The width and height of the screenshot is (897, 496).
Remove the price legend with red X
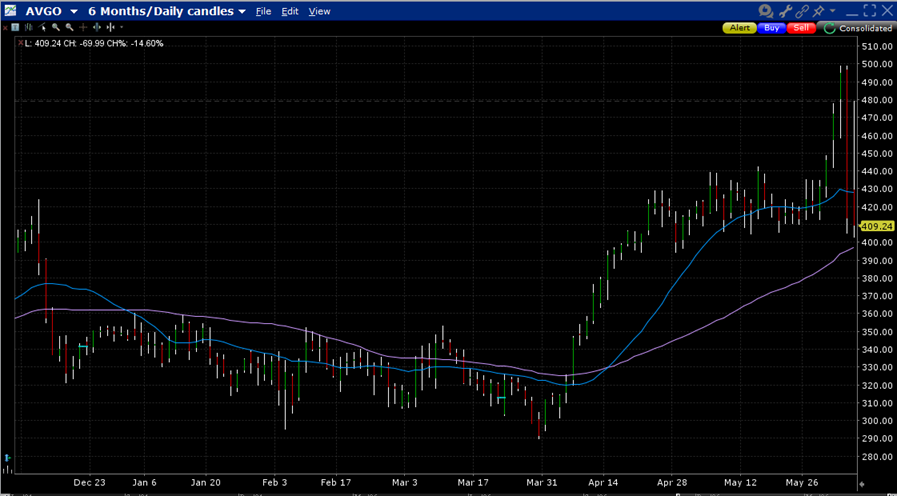tap(21, 43)
